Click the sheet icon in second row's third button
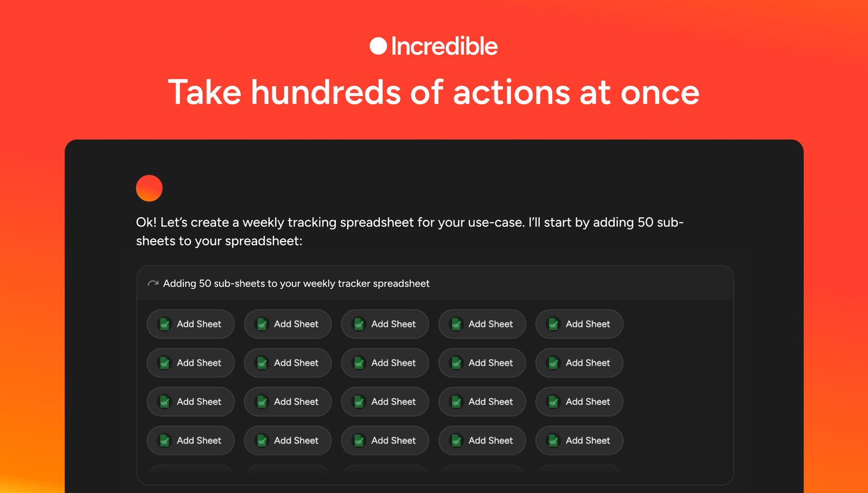The height and width of the screenshot is (493, 868). click(x=359, y=363)
